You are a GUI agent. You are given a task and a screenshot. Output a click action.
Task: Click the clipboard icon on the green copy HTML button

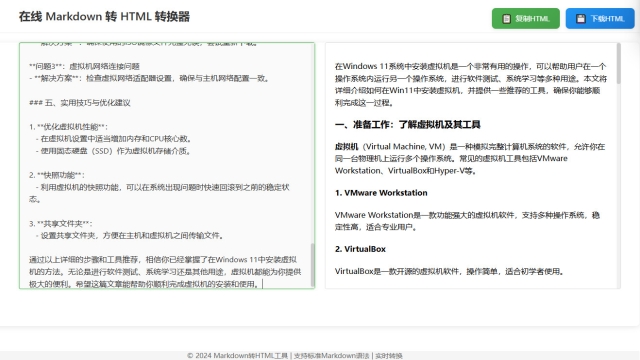pyautogui.click(x=506, y=19)
